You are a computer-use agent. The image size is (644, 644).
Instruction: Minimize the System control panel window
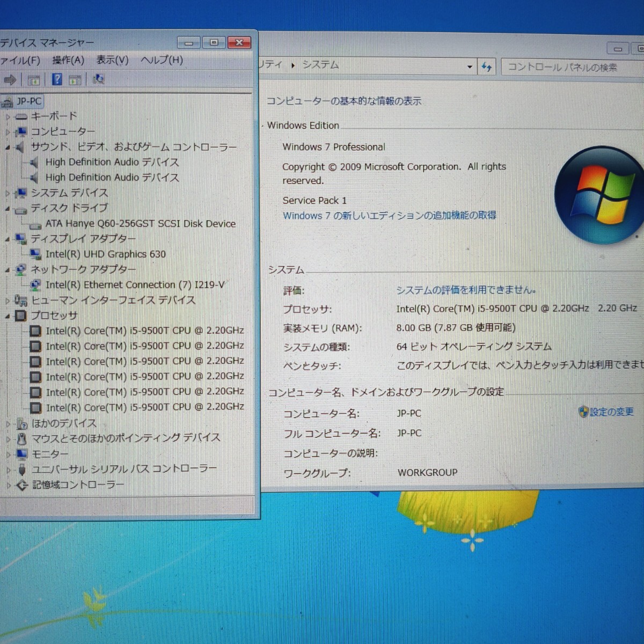[x=618, y=49]
